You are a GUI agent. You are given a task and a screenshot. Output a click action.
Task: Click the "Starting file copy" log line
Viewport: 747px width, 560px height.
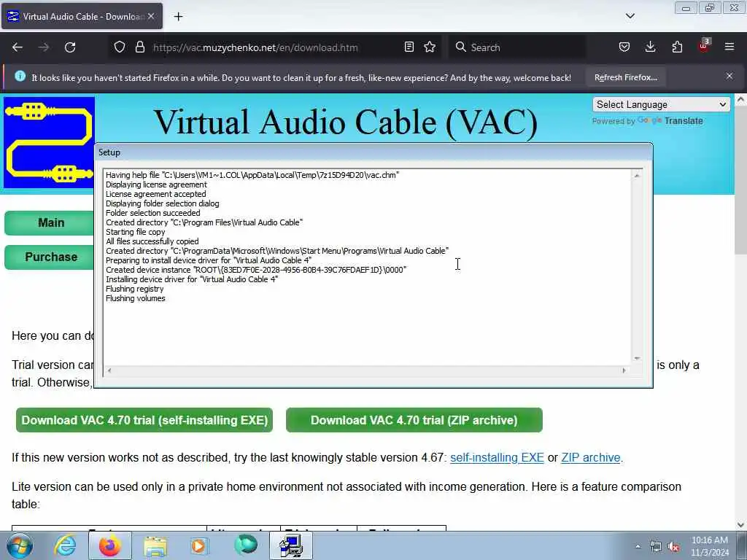tap(135, 232)
